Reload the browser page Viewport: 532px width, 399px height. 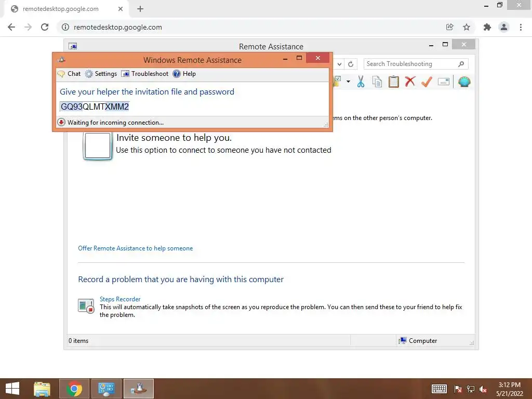45,27
